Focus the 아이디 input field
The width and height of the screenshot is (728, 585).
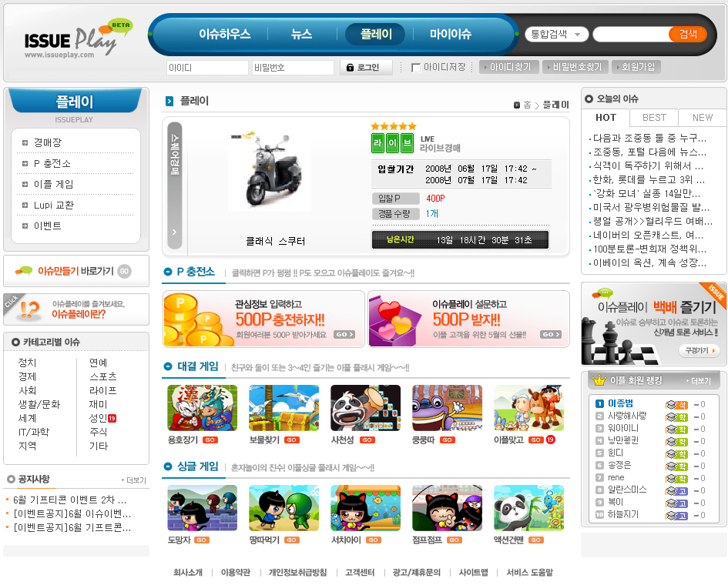point(207,68)
